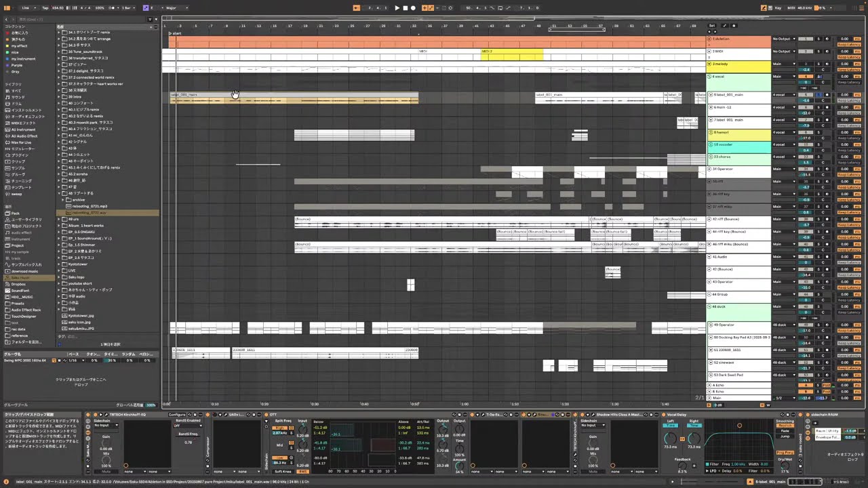Open the Dropbox place in browser
The width and height of the screenshot is (868, 488).
pyautogui.click(x=18, y=284)
